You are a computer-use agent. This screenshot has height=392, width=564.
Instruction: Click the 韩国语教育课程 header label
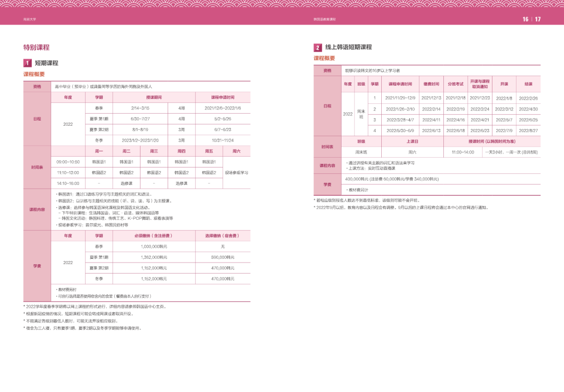point(324,19)
